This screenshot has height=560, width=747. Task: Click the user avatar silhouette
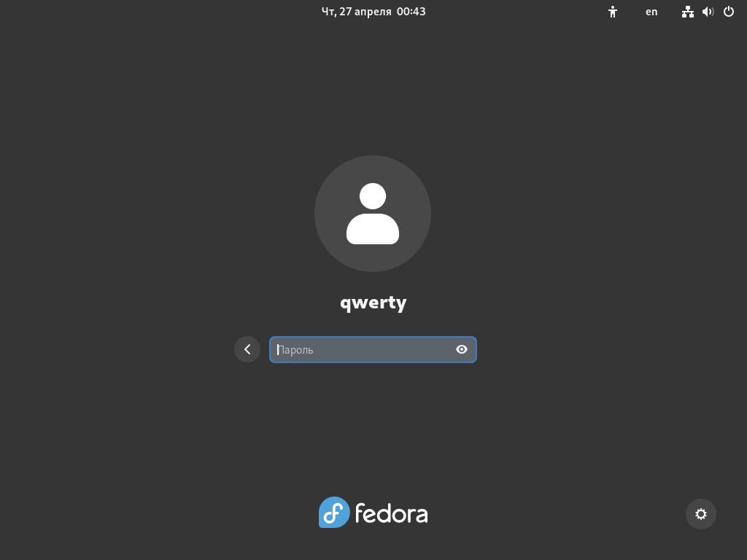(373, 214)
